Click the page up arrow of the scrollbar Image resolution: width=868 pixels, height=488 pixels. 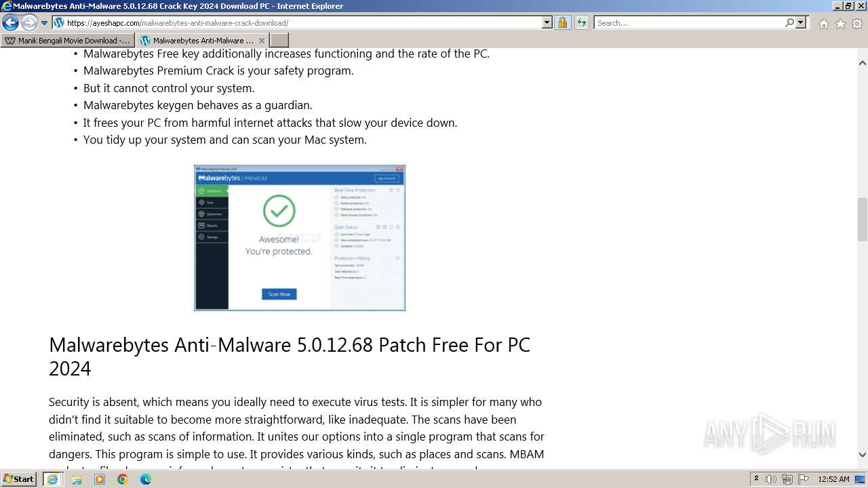point(863,63)
